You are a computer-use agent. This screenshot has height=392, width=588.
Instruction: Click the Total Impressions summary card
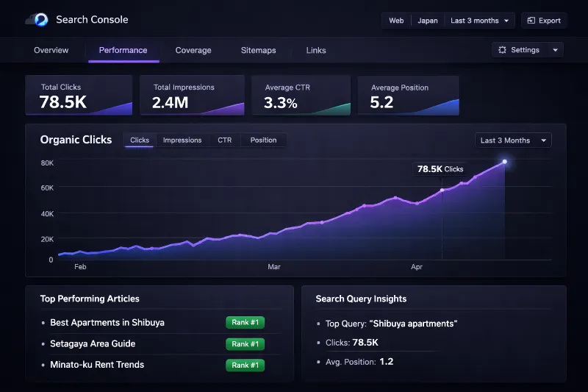(x=192, y=95)
